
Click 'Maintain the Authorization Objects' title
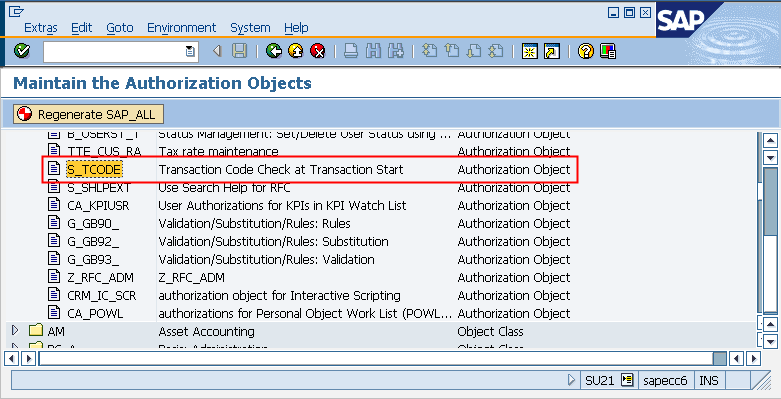162,83
